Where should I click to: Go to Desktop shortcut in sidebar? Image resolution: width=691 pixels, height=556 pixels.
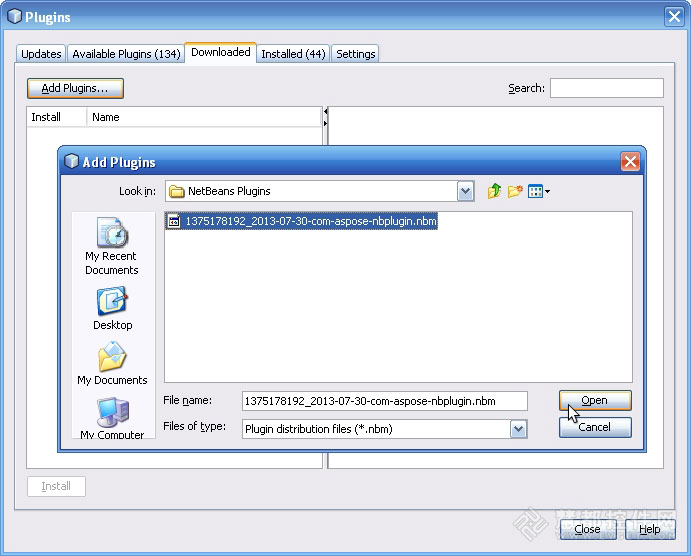[x=112, y=308]
